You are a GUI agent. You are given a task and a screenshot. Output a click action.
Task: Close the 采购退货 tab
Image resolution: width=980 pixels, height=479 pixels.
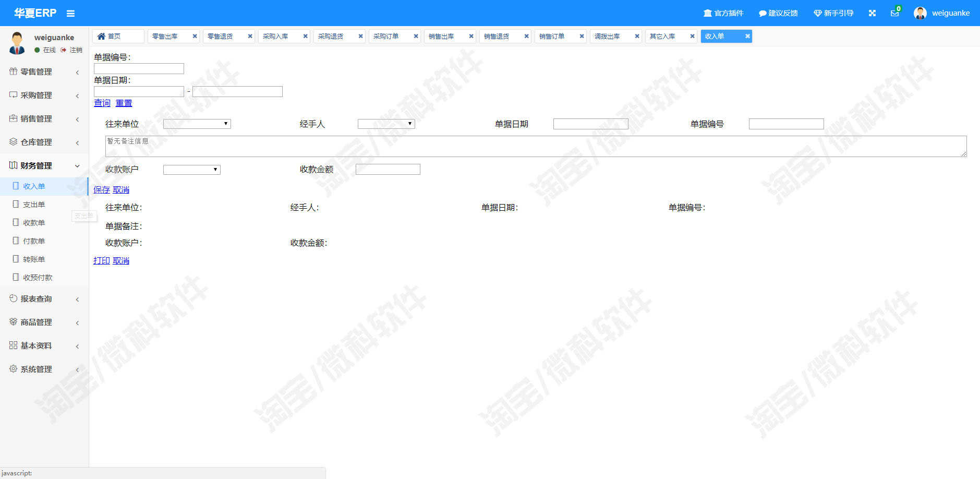pos(360,36)
